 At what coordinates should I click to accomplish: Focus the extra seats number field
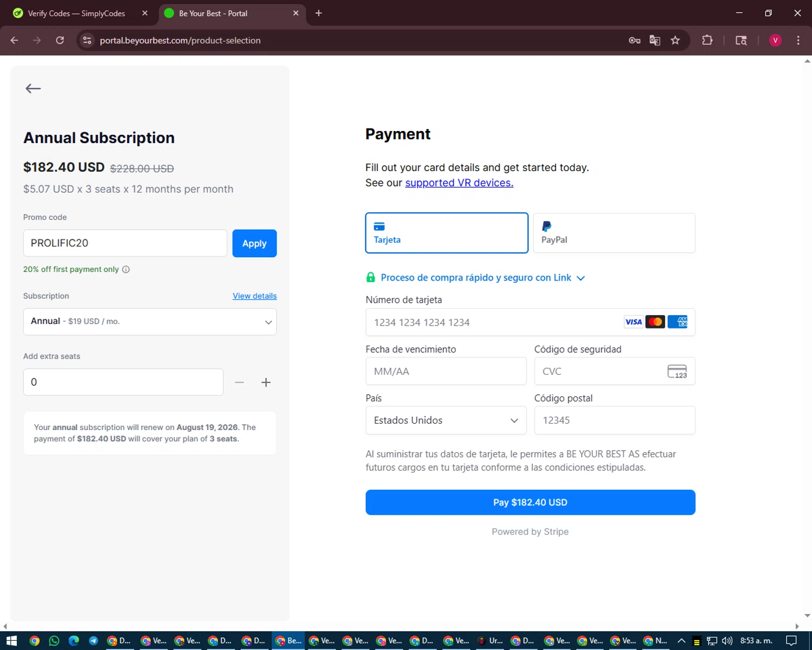pos(123,382)
